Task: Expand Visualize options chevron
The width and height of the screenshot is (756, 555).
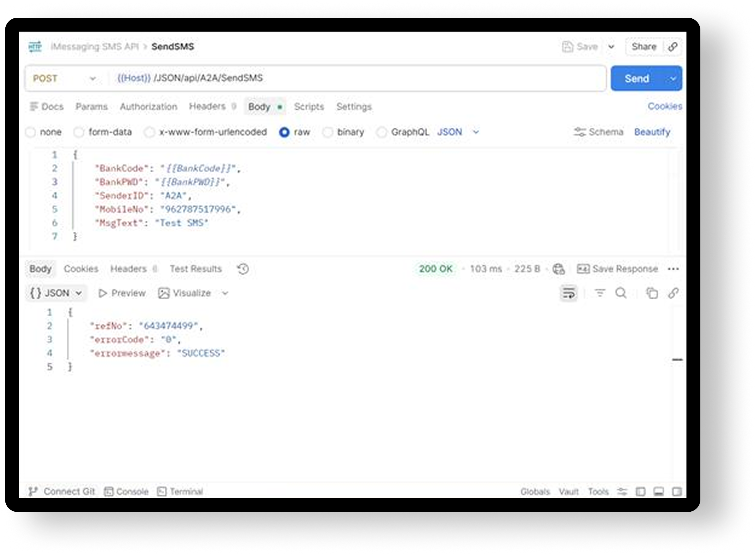Action: coord(225,293)
